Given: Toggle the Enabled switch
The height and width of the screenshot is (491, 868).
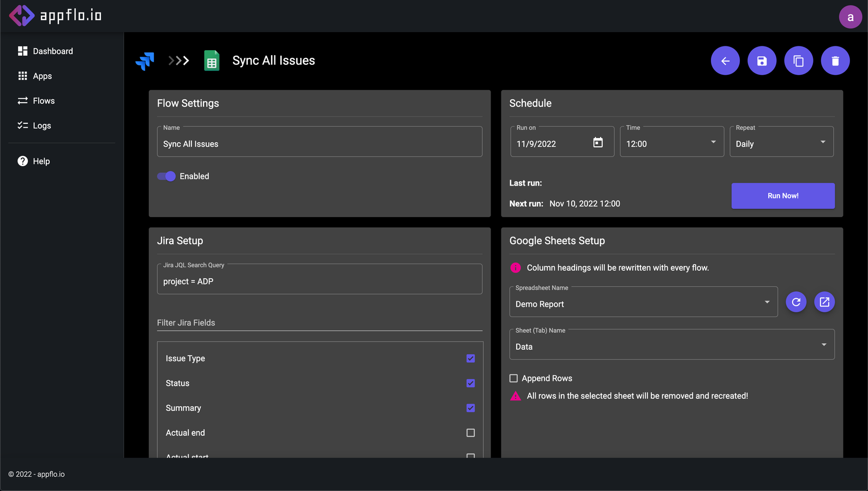Looking at the screenshot, I should 166,176.
